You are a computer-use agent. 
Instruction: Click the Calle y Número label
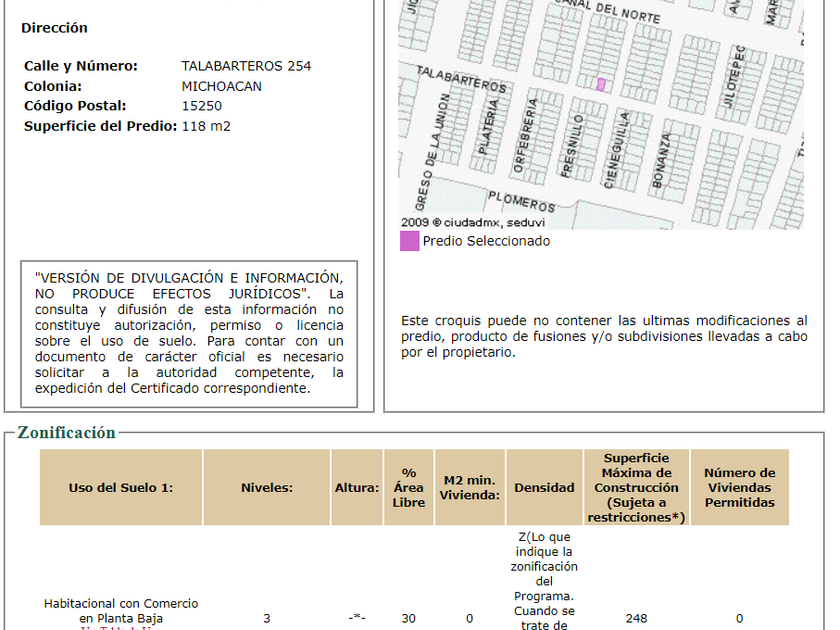(x=80, y=66)
